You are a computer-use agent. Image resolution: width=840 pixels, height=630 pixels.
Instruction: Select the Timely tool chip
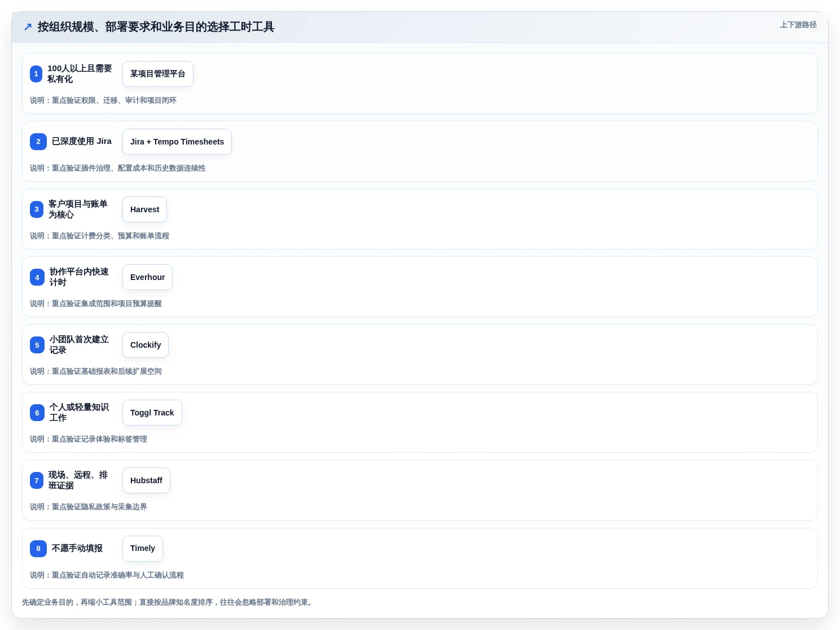(143, 549)
